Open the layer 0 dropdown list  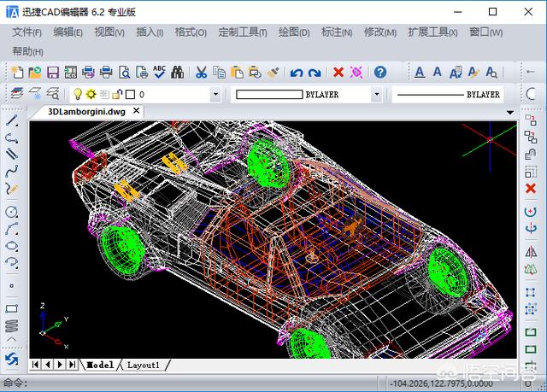[215, 95]
